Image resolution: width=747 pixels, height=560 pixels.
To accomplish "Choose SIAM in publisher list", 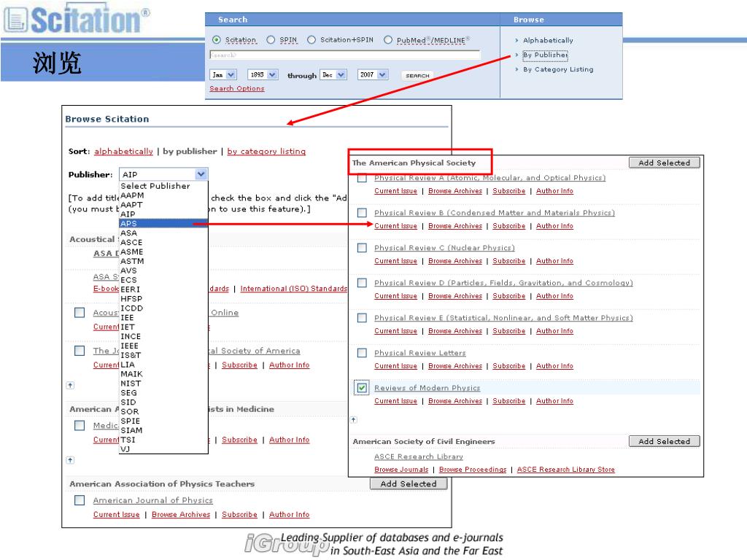I will click(x=163, y=430).
